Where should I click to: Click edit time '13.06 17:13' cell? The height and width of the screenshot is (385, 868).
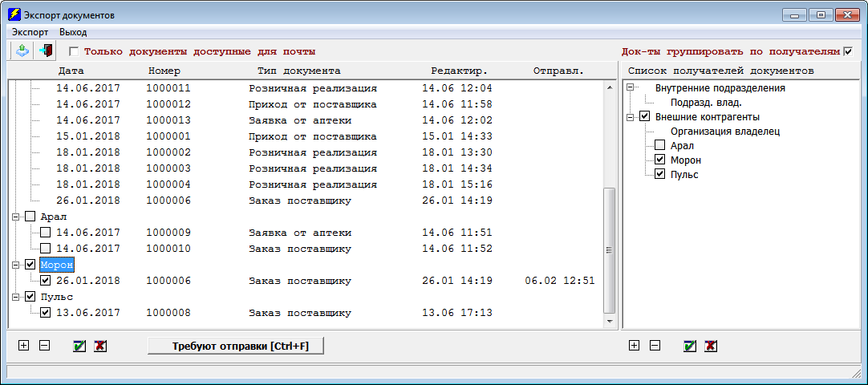(x=457, y=313)
